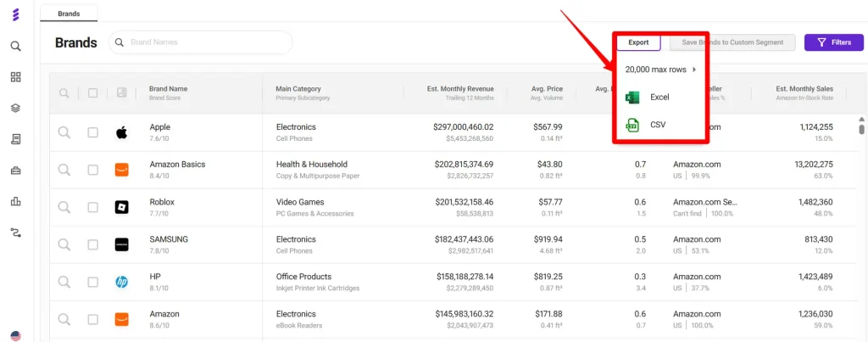Screen dimensions: 868x342
Task: Click Video Games category in Roblox row
Action: tap(300, 202)
